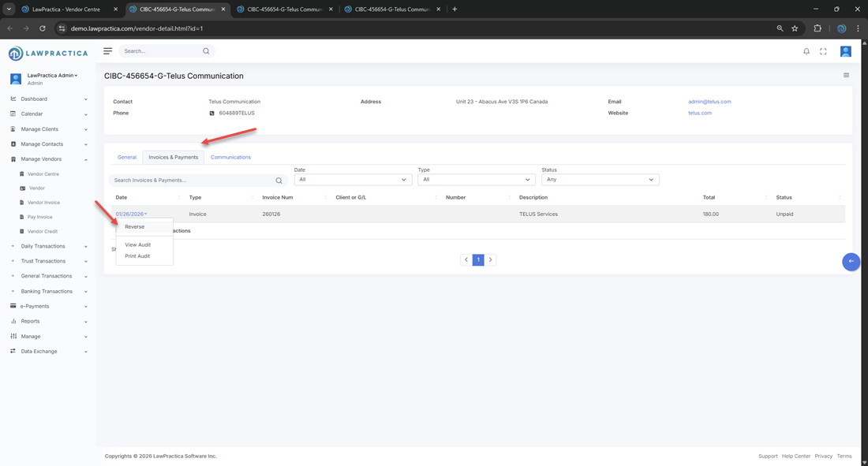
Task: Click the notification bell icon
Action: pos(806,51)
